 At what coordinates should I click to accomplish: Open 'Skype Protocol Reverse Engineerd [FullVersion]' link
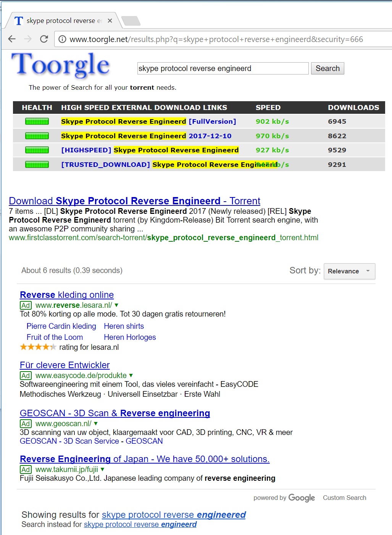148,121
